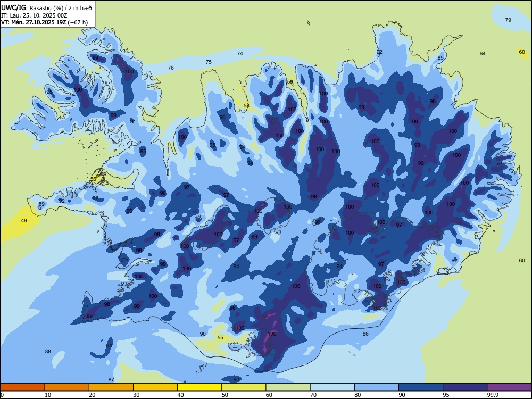The image size is (532, 399).
Task: Click the golden 30-40 legend swatch
Action: tap(155, 387)
